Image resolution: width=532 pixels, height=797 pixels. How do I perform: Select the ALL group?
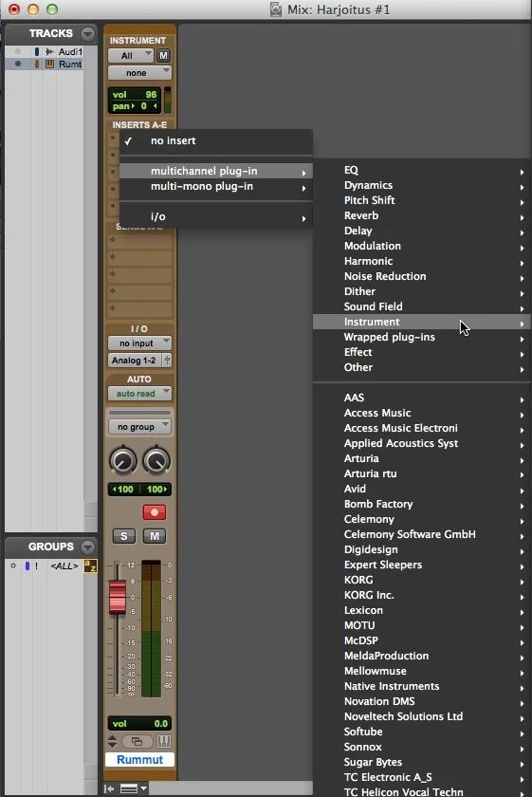pos(64,565)
